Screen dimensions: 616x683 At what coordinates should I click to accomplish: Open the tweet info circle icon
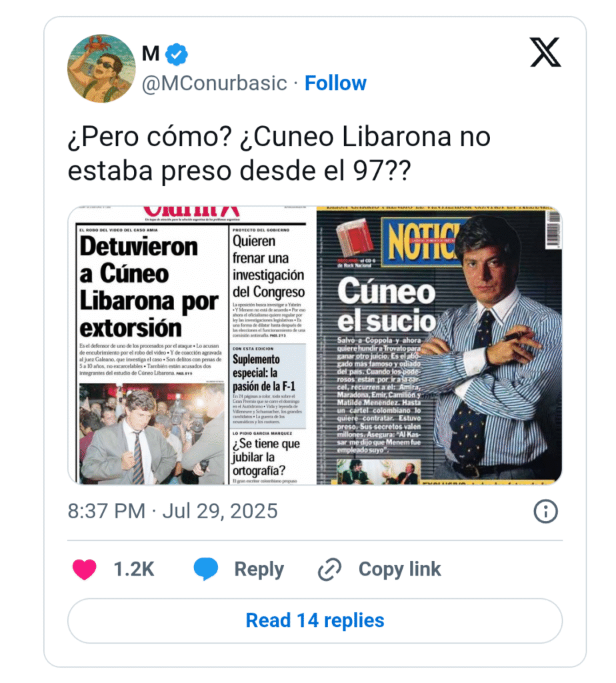[x=545, y=512]
